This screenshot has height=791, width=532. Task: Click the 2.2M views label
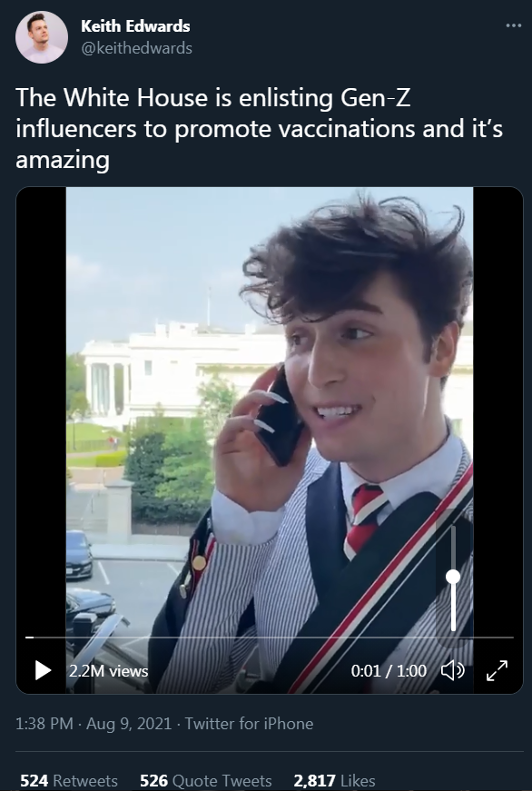108,671
